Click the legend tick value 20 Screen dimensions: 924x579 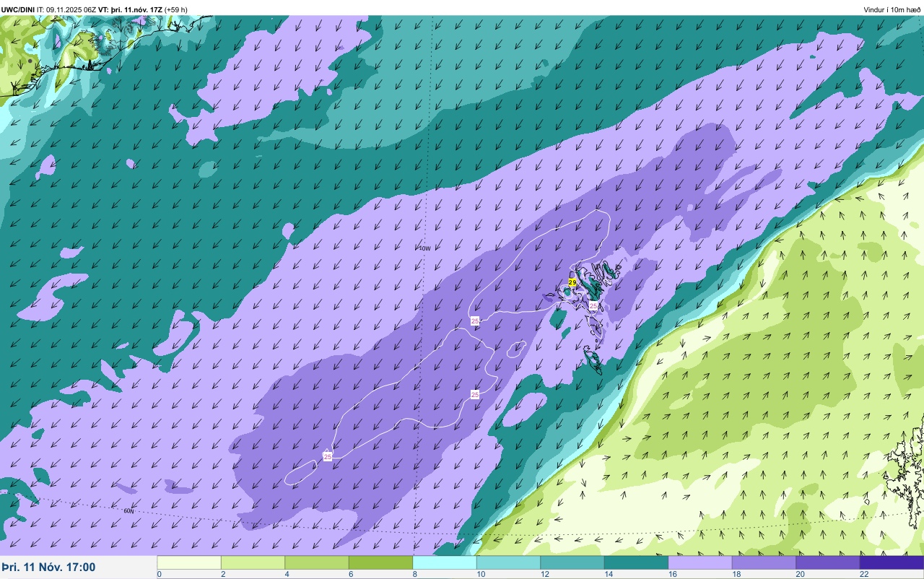(799, 574)
